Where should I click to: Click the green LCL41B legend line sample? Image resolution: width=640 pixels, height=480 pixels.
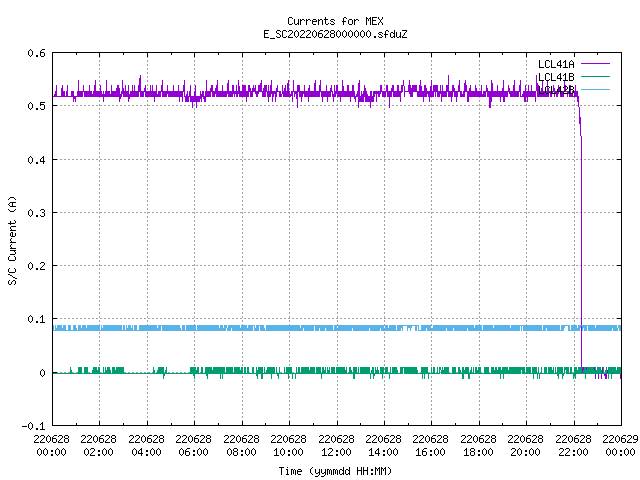pos(595,76)
